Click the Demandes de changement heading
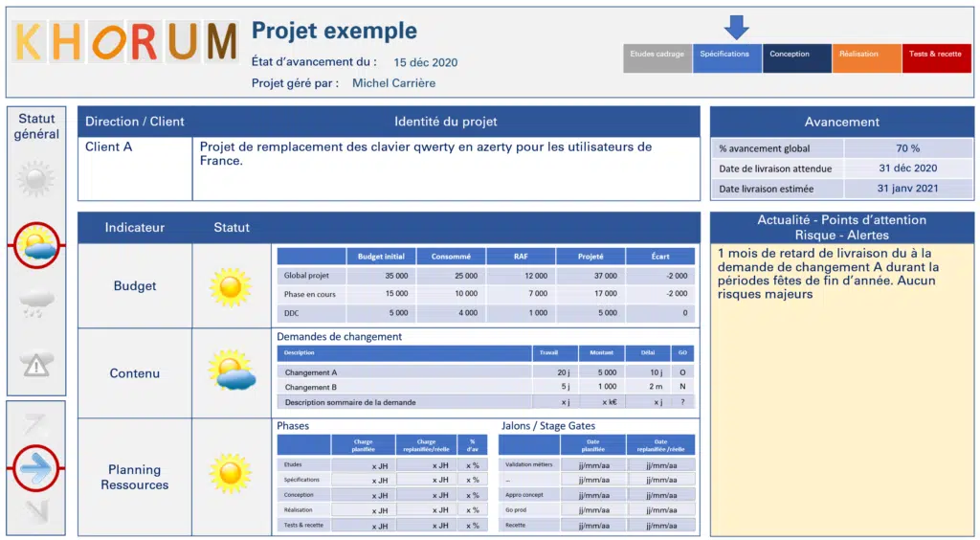 (x=340, y=337)
